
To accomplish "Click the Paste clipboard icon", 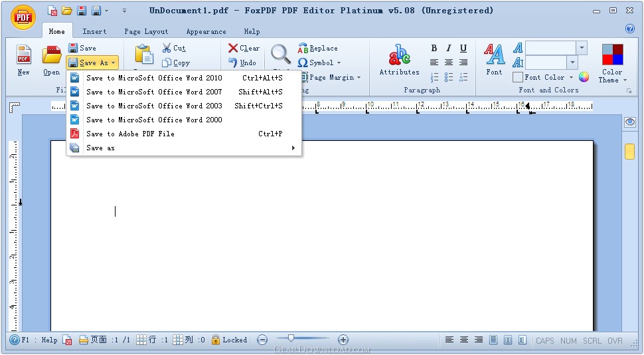I will [144, 55].
